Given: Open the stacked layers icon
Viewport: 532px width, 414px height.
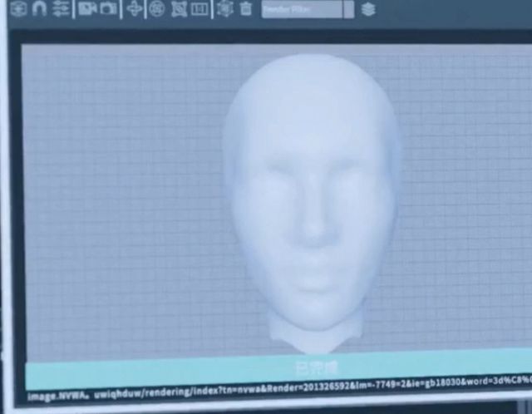Looking at the screenshot, I should click(369, 9).
